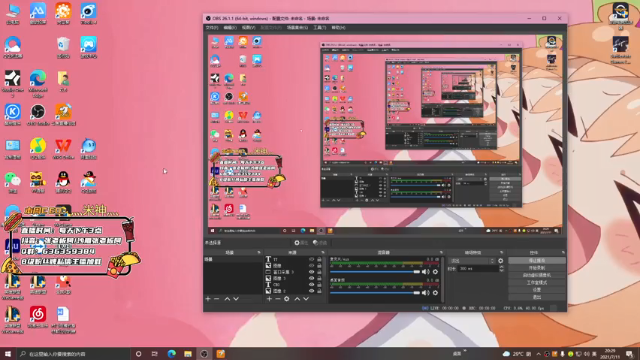Move the scene down in the Scenes list
The image size is (640, 360).
(x=236, y=299)
